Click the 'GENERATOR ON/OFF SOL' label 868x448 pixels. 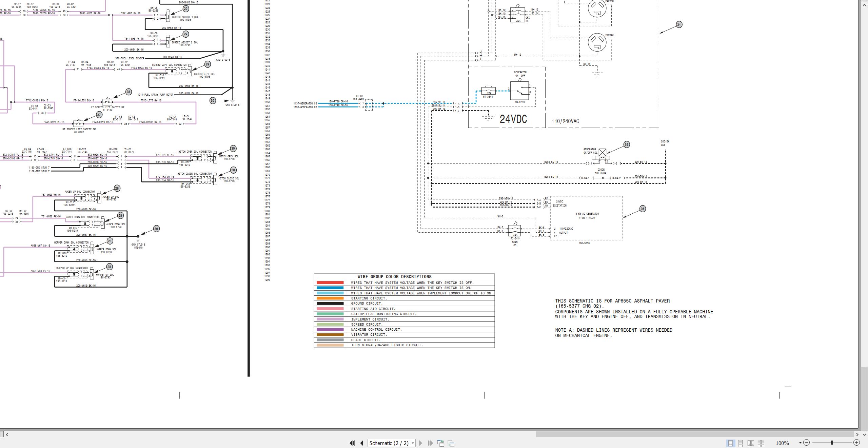[x=590, y=151]
